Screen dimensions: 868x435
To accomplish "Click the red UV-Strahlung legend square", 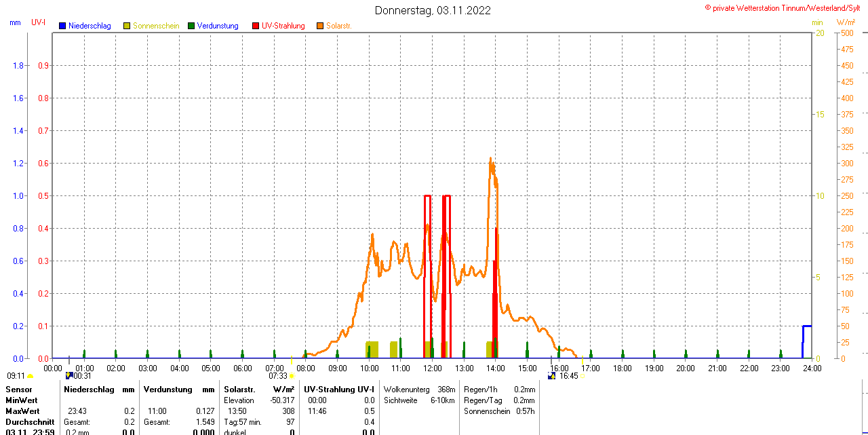I will (256, 26).
